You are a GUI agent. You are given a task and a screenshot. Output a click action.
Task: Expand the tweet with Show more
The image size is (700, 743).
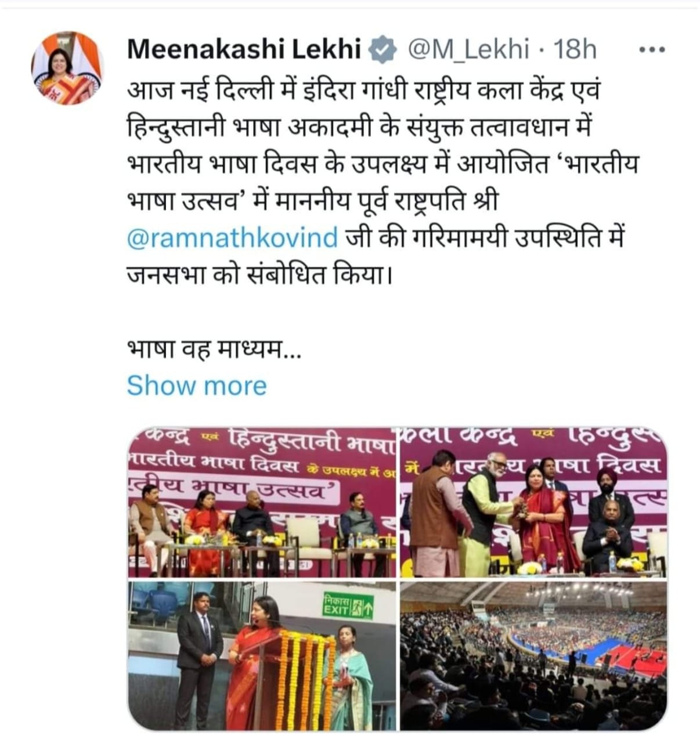pyautogui.click(x=197, y=385)
